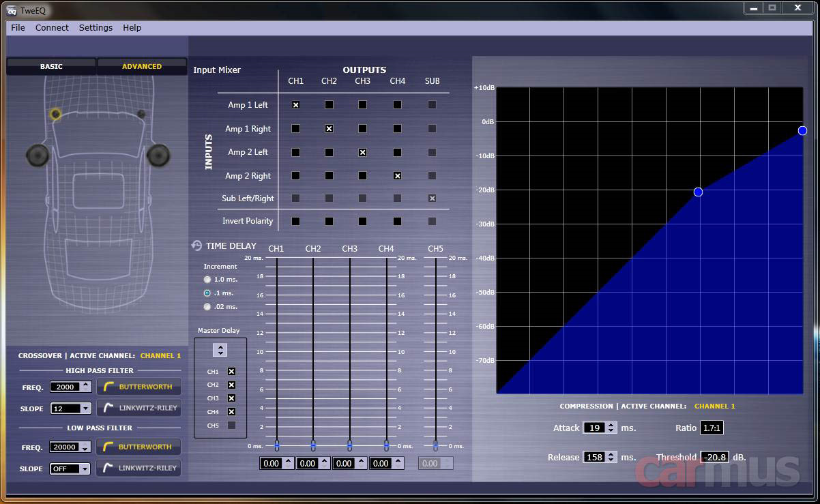Open the Connect menu
This screenshot has width=820, height=504.
[52, 28]
